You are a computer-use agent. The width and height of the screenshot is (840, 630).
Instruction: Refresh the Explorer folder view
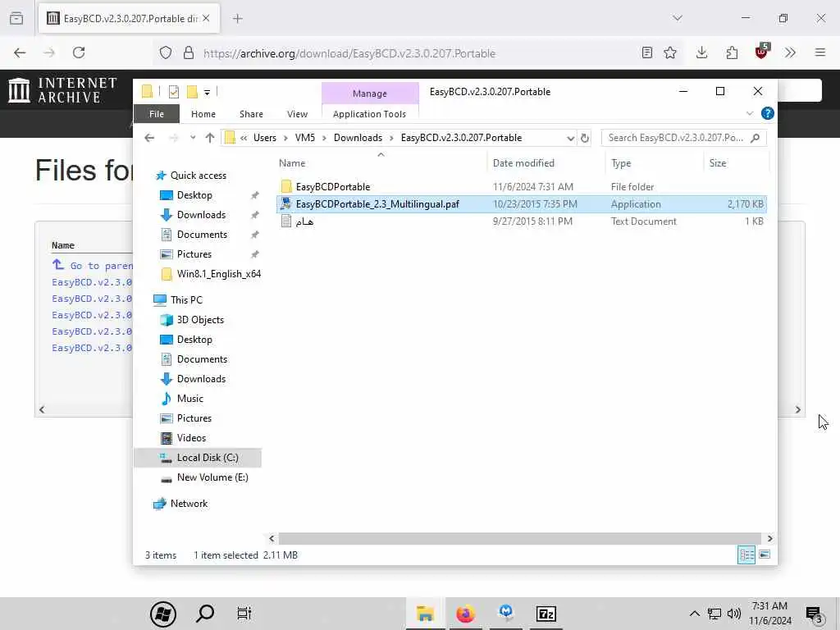(x=585, y=138)
